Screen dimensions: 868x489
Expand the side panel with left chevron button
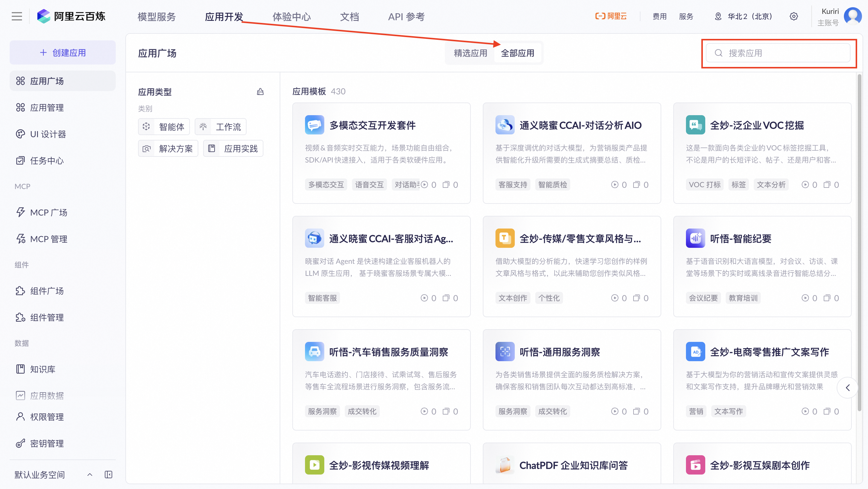pos(848,388)
